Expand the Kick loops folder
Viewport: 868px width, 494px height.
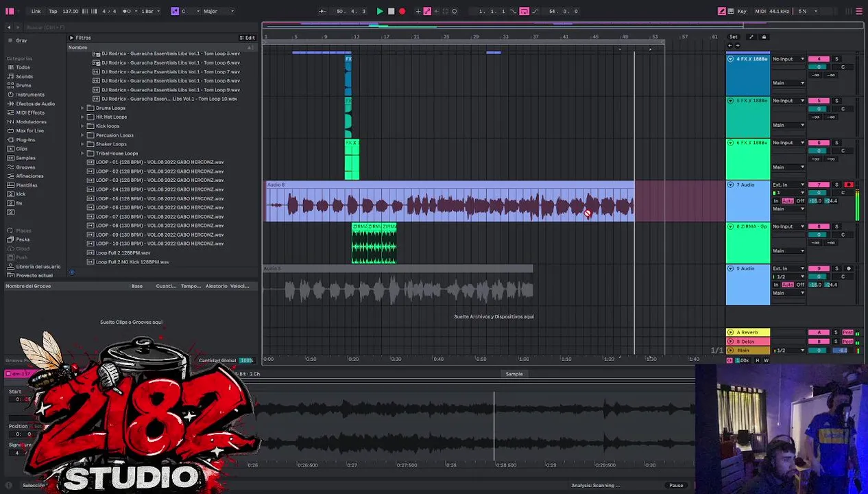coord(83,126)
